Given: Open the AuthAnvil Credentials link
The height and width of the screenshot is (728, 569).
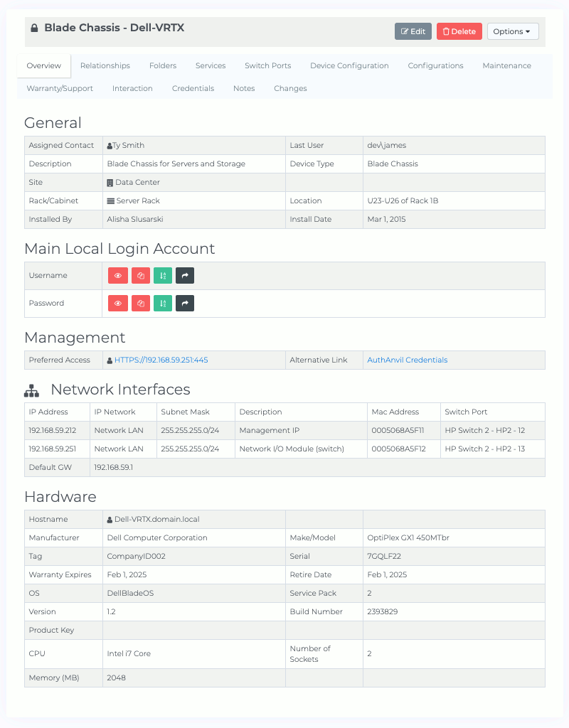Looking at the screenshot, I should [407, 360].
